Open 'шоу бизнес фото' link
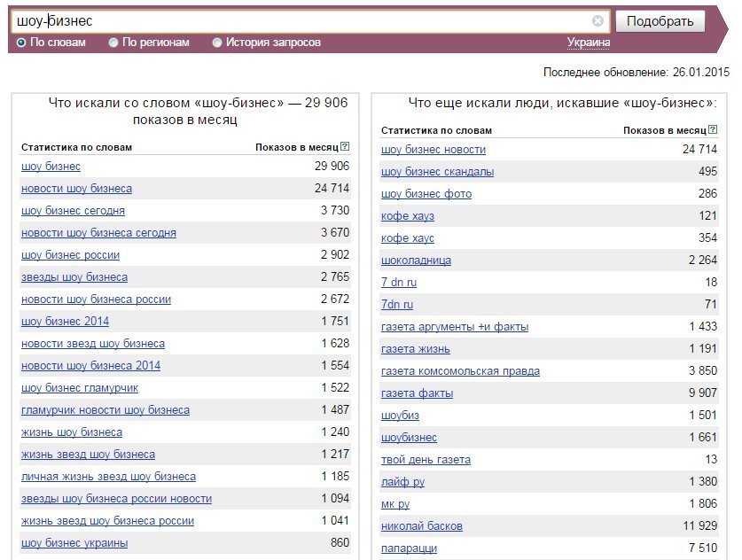Viewport: 742px width, 560px height. [426, 194]
